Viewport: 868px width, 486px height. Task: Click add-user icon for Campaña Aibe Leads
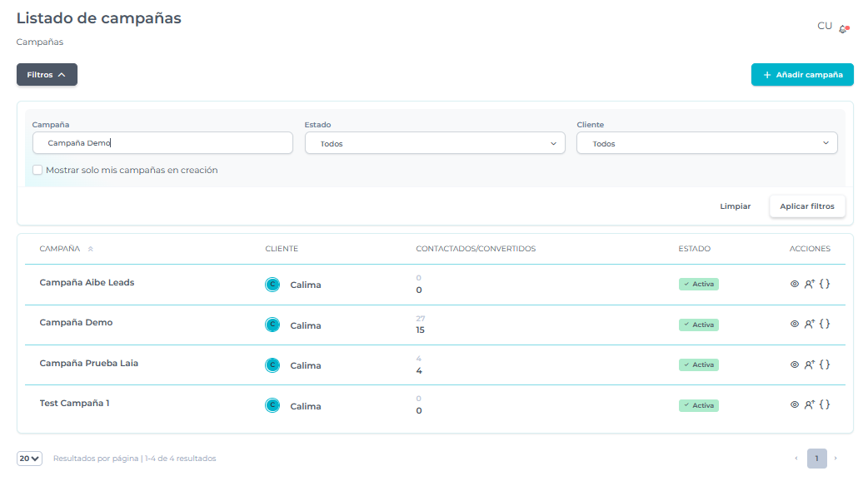pyautogui.click(x=809, y=284)
